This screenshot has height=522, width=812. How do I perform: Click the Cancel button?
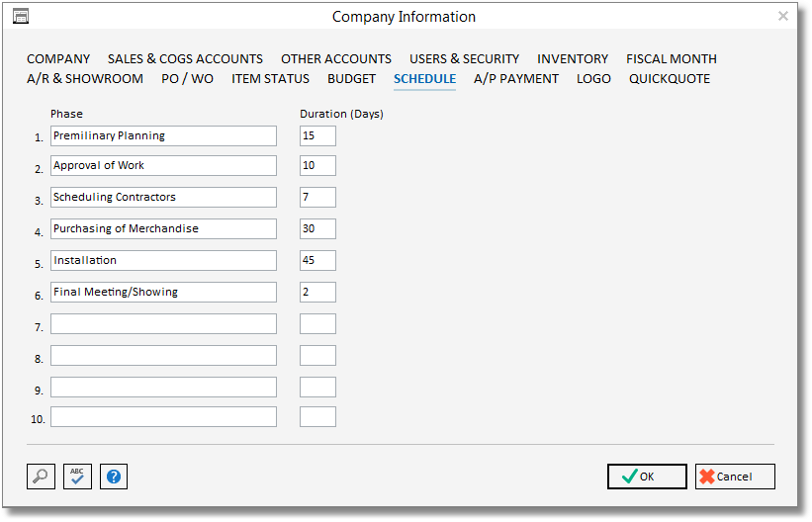736,477
